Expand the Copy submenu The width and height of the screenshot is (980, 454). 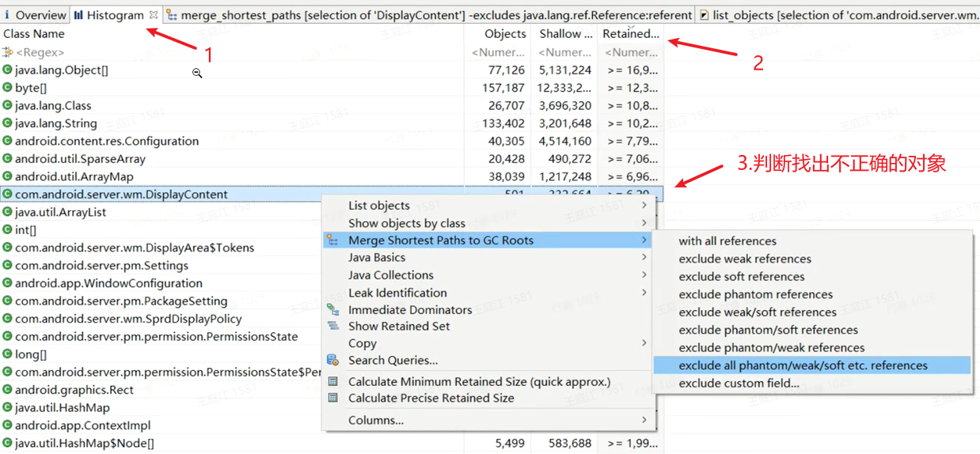(488, 343)
